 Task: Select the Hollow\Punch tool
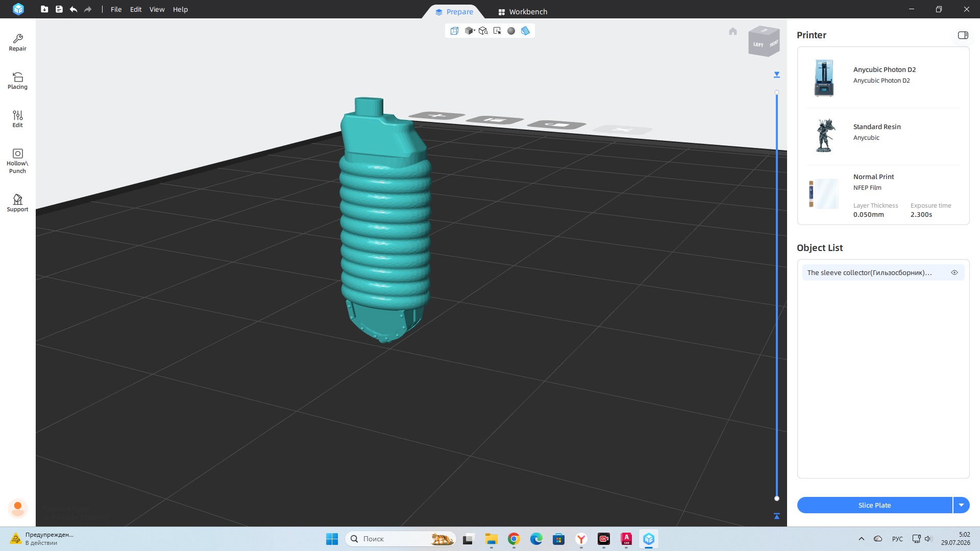pos(17,161)
